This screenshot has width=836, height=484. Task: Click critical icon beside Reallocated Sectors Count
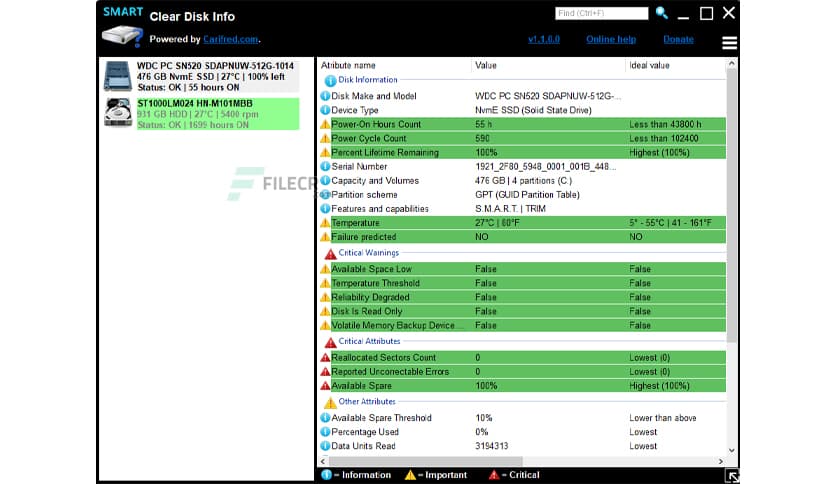click(325, 358)
